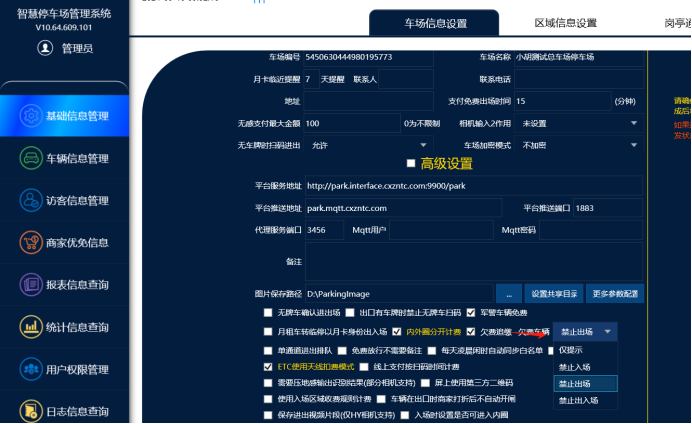This screenshot has width=692, height=424.
Task: Enable 保存进出视频片段 checkbox
Action: coord(268,415)
